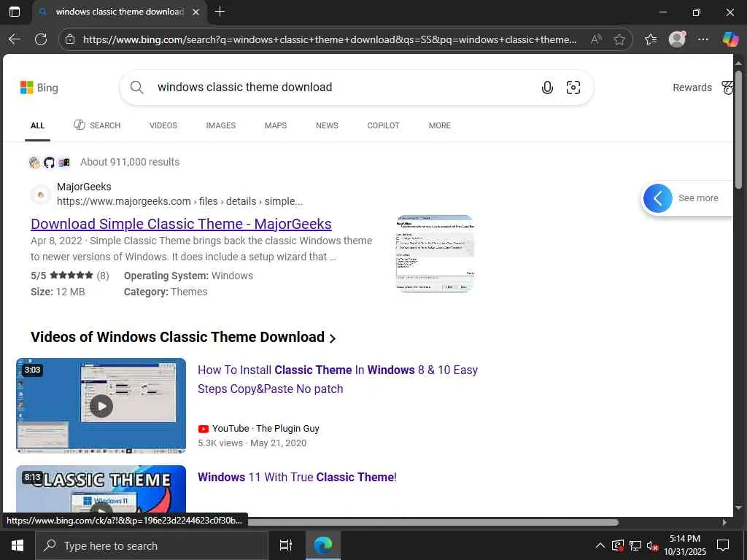Close the windows classic theme download tab
This screenshot has width=747, height=560.
pos(196,12)
